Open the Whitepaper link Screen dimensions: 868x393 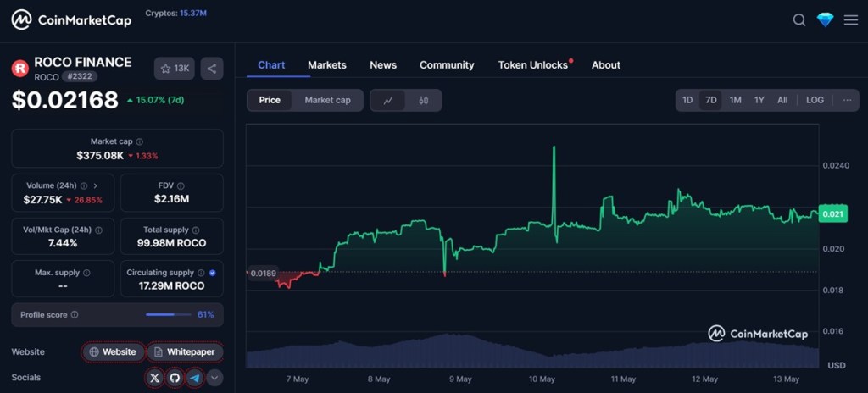click(x=185, y=351)
